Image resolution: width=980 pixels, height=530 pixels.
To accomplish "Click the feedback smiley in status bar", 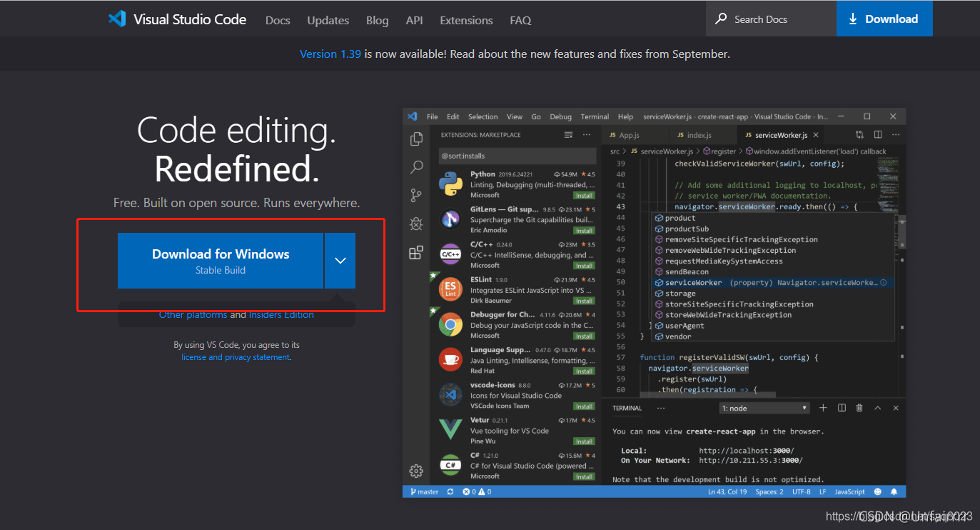I will [x=877, y=491].
